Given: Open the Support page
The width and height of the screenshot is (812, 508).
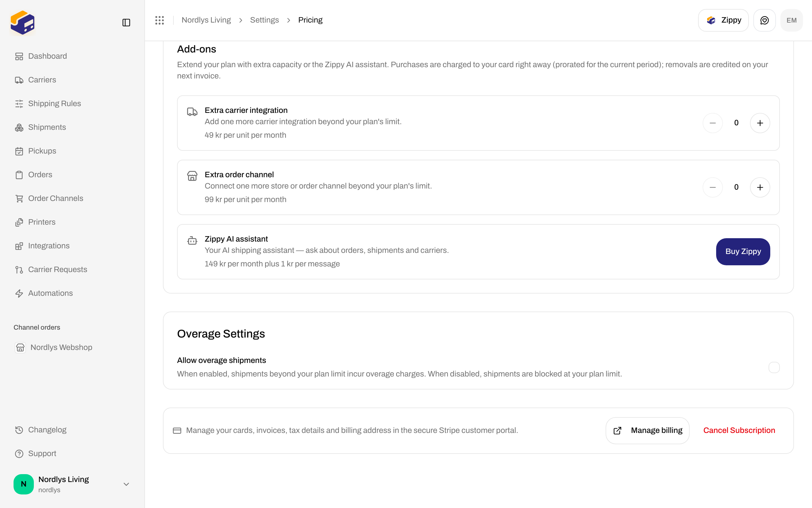Looking at the screenshot, I should tap(72, 454).
